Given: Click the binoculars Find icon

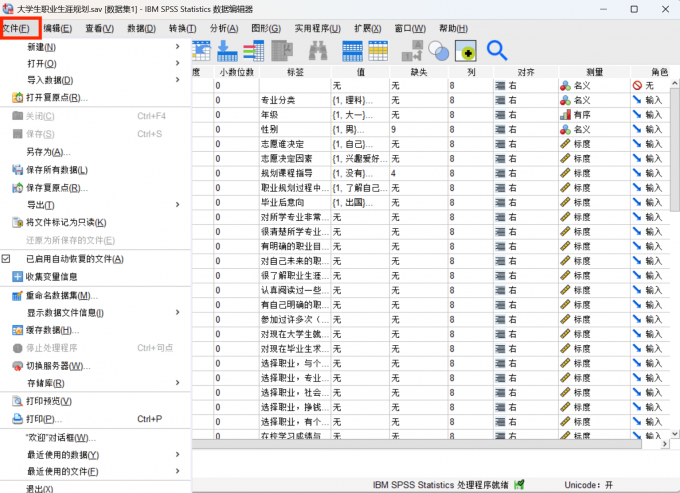Looking at the screenshot, I should pyautogui.click(x=318, y=51).
